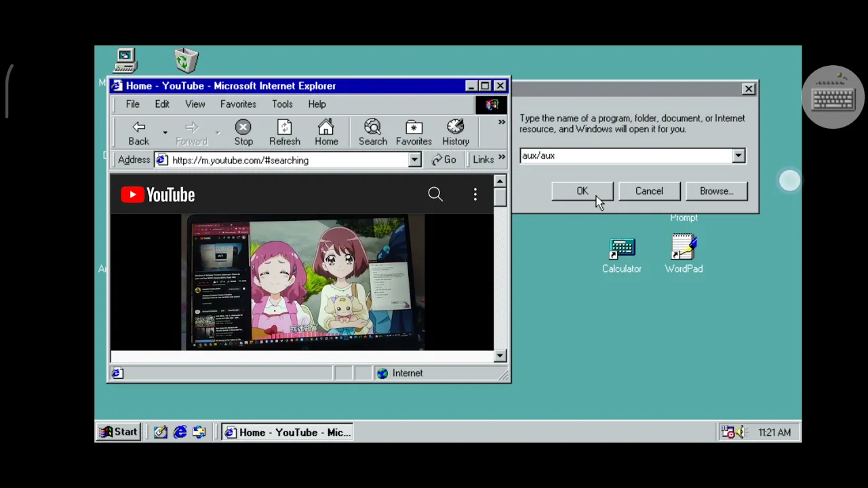Open the Tools menu

click(282, 104)
